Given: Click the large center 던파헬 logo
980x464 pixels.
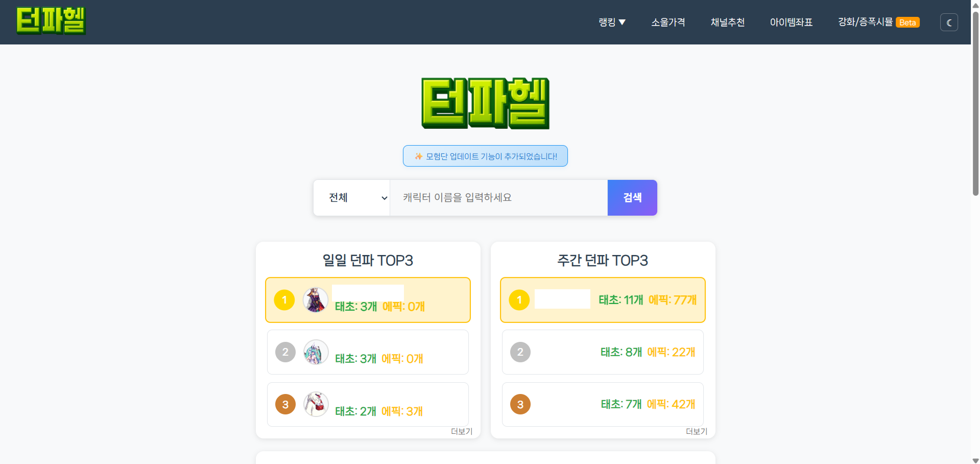Looking at the screenshot, I should pyautogui.click(x=485, y=103).
